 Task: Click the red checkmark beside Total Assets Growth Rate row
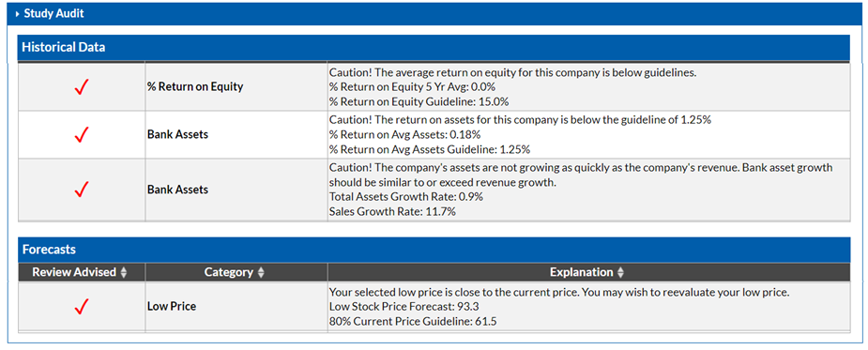[82, 190]
